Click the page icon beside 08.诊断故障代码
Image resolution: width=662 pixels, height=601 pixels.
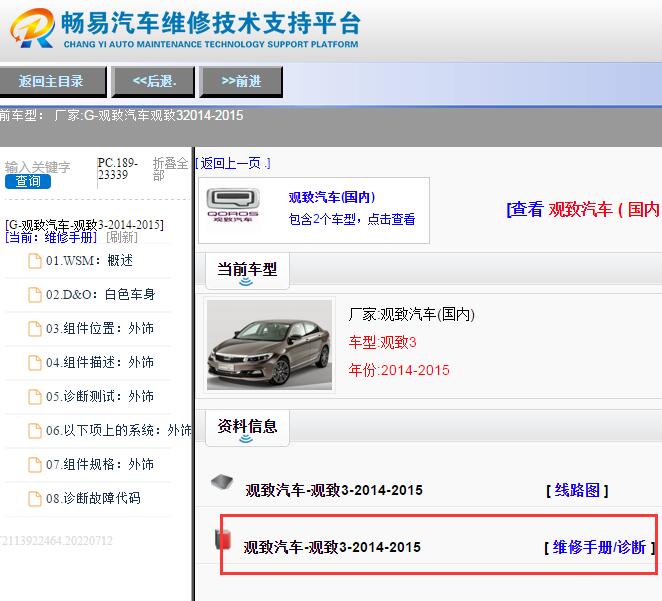click(x=35, y=498)
